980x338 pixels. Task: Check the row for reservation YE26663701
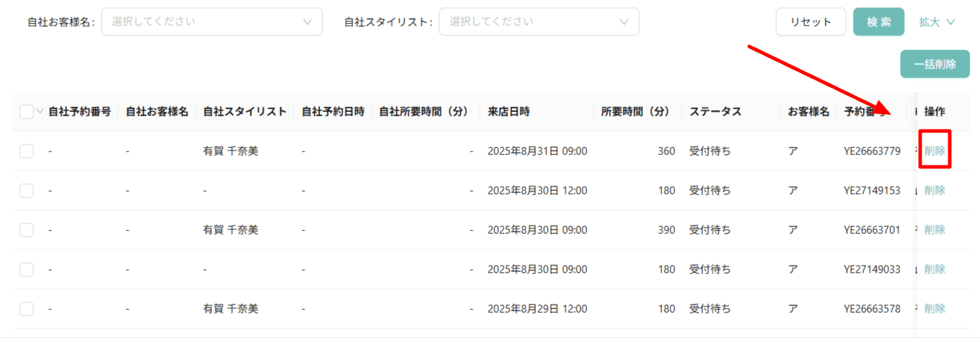pos(26,230)
